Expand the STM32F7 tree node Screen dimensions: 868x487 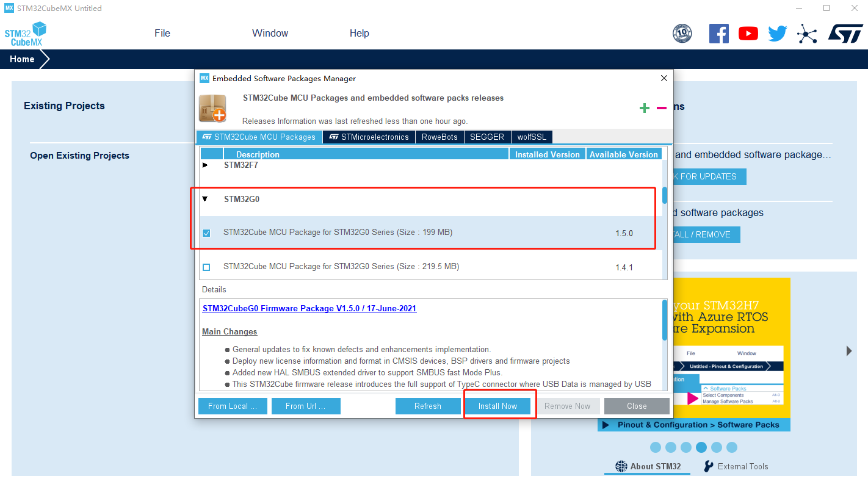coord(205,165)
